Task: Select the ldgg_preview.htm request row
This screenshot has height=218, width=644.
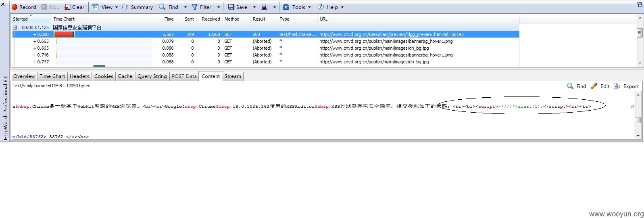Action: 265,34
